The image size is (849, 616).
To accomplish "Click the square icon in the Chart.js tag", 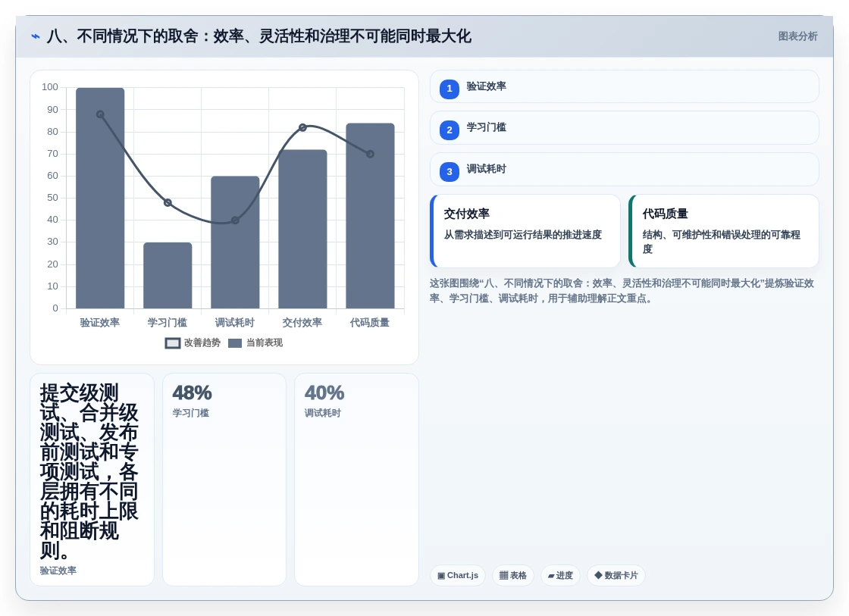I will pos(441,576).
